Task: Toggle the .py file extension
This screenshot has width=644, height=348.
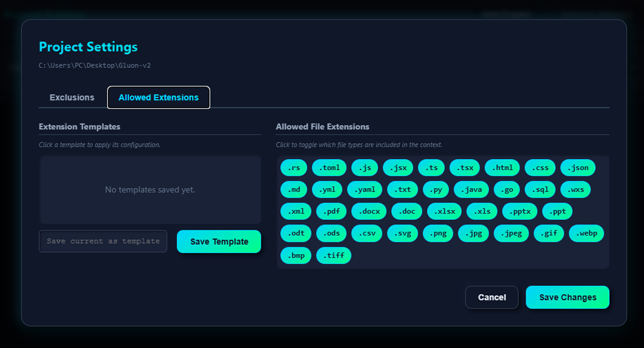Action: click(x=436, y=189)
